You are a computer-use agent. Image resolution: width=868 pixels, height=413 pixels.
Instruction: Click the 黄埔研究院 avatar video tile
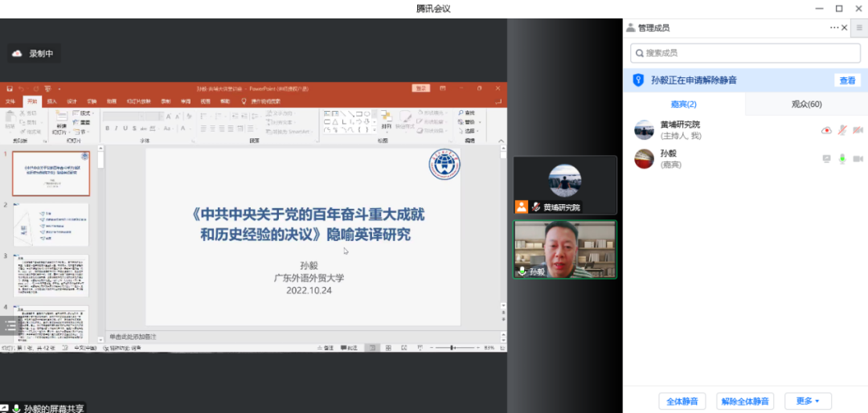[x=565, y=185]
